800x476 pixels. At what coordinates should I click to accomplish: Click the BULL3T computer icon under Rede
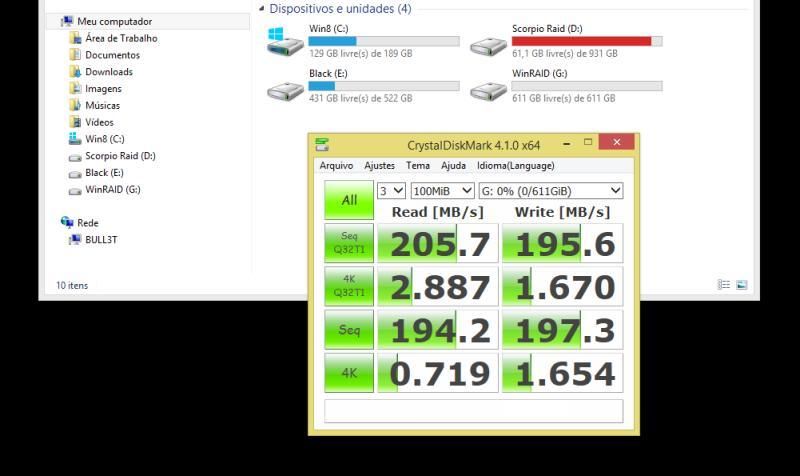click(x=75, y=239)
